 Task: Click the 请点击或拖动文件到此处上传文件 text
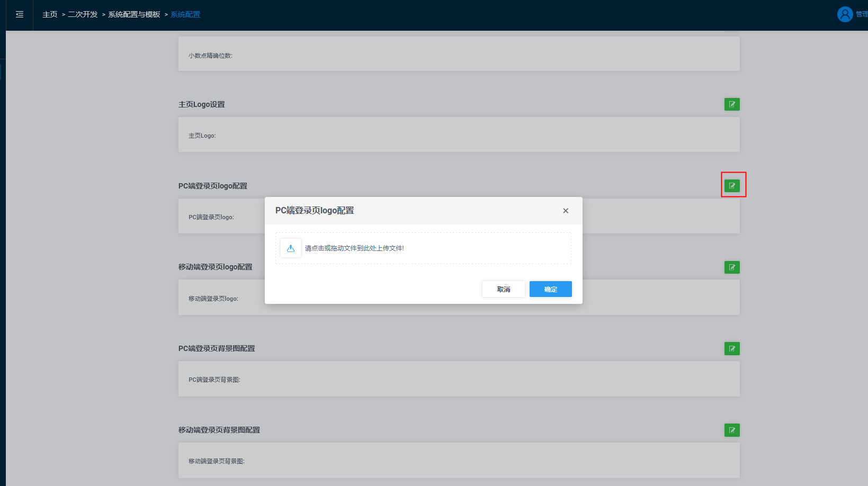354,248
